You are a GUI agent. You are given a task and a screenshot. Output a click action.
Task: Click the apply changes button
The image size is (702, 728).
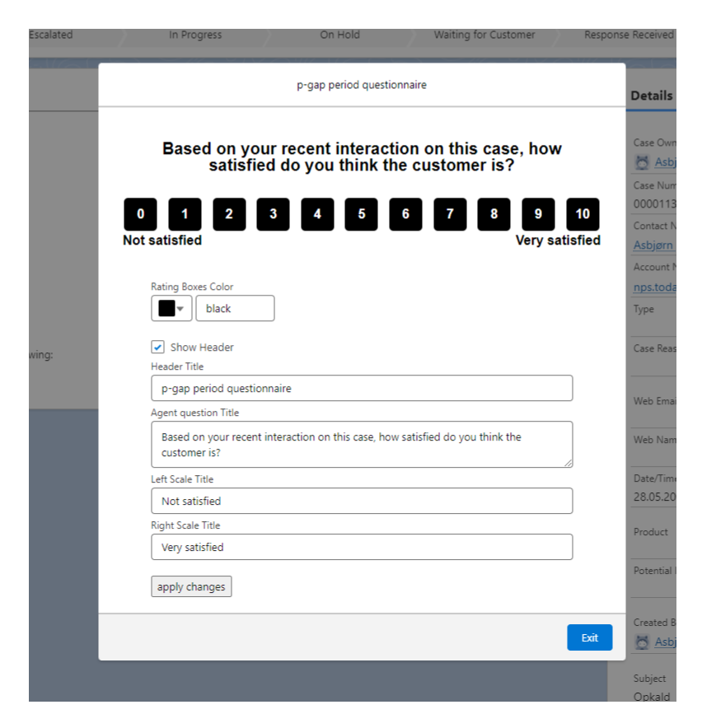click(x=191, y=586)
